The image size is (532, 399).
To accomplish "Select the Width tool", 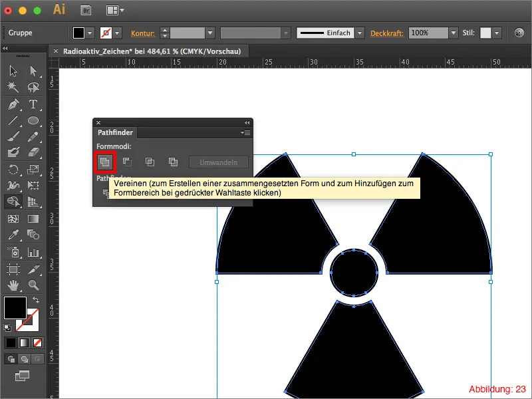I will [x=13, y=186].
